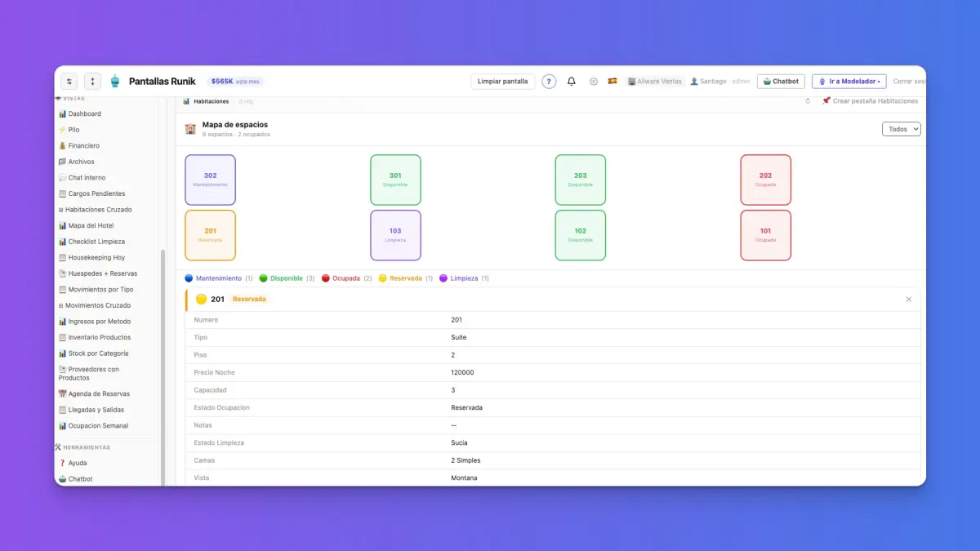Click the Pantallas Runik robot logo
The width and height of the screenshot is (980, 551).
click(114, 81)
